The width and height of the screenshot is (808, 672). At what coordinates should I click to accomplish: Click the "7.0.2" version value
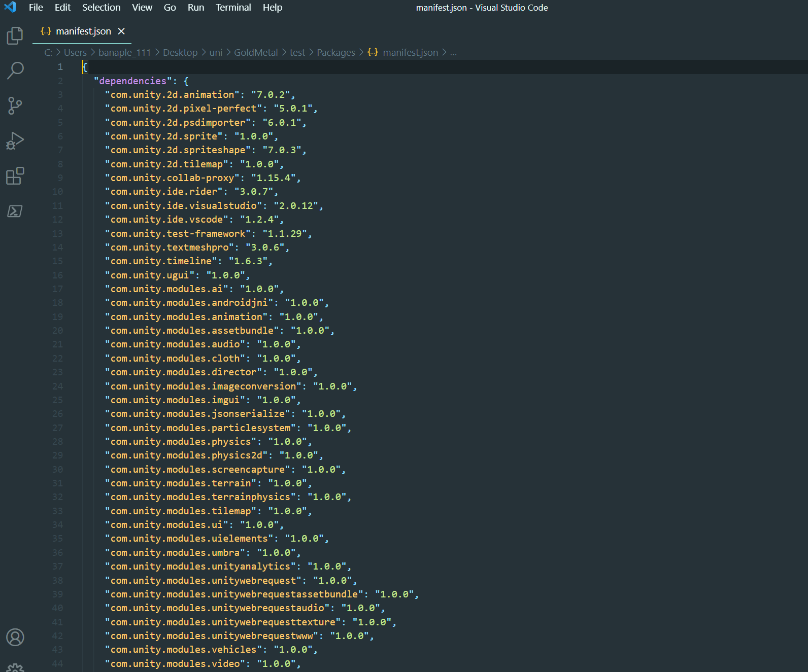[271, 95]
